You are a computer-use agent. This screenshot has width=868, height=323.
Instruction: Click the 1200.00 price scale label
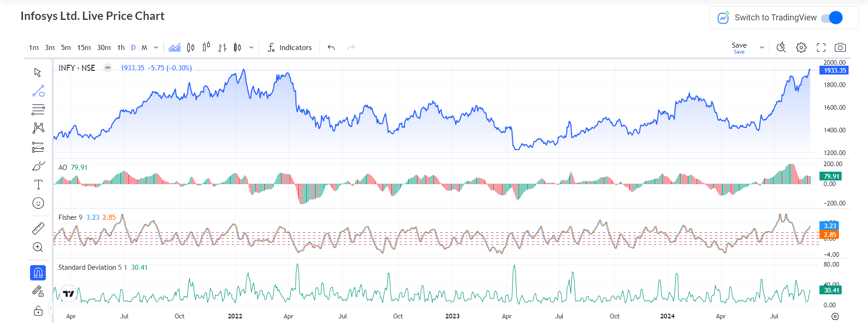(834, 153)
